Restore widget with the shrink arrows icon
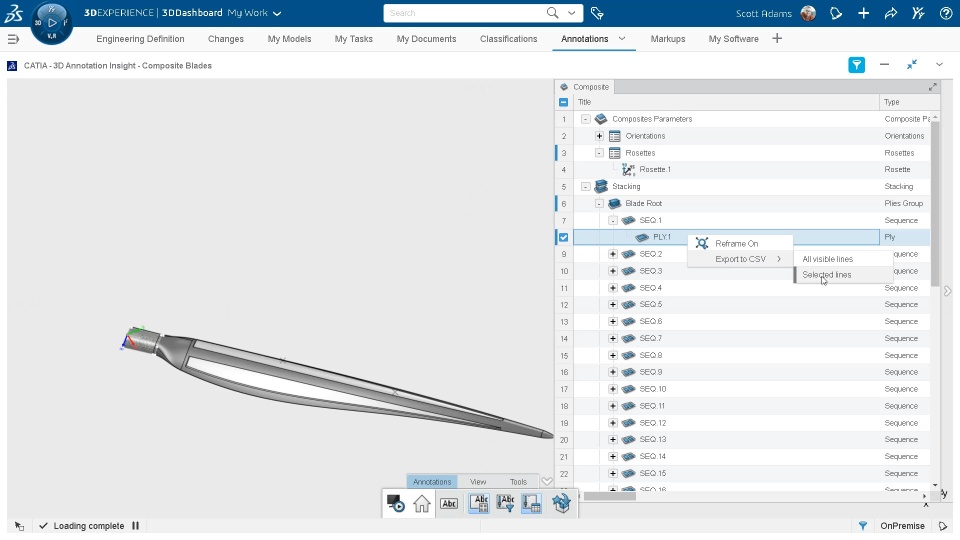 (x=912, y=64)
